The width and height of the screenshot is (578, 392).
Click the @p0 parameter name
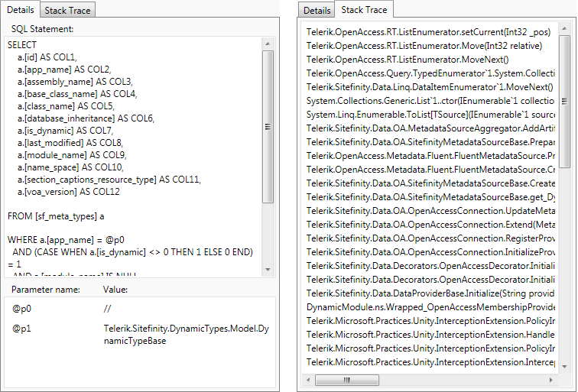click(21, 309)
